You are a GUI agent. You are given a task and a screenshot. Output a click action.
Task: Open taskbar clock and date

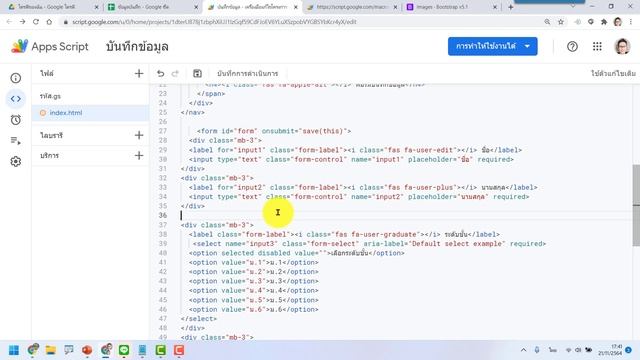(611, 350)
